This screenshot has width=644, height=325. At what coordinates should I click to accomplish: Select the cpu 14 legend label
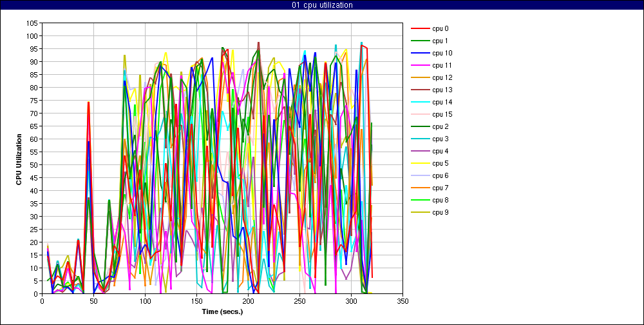[442, 102]
